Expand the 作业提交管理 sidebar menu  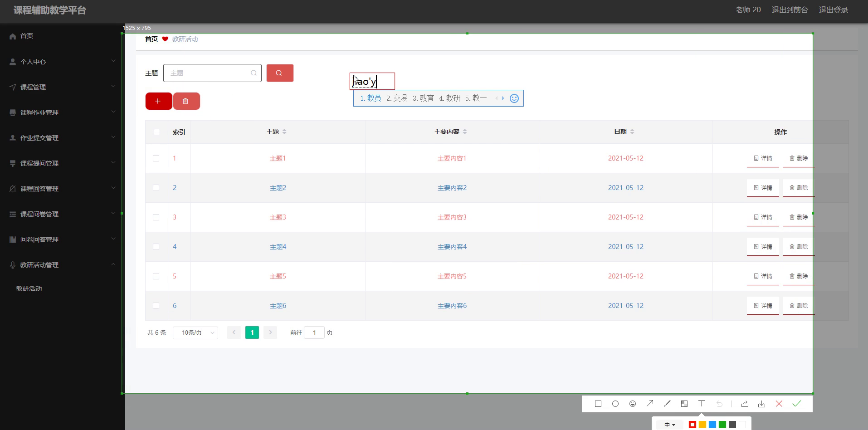click(63, 138)
